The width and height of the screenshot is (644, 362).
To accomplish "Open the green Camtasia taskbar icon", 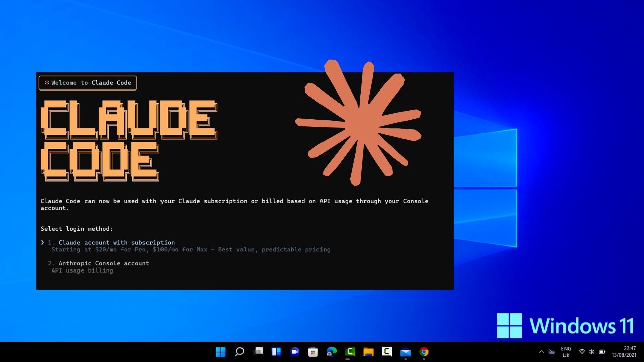I will 350,352.
